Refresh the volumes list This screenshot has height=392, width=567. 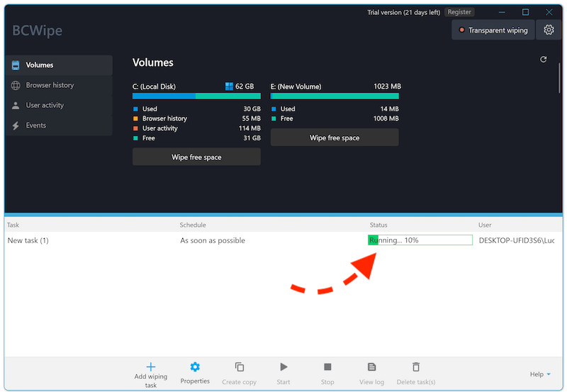tap(544, 60)
